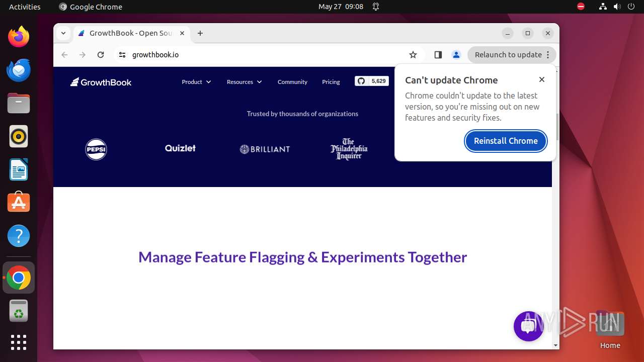644x362 pixels.
Task: Click The Philadelphia Inquirer logo
Action: (x=349, y=149)
